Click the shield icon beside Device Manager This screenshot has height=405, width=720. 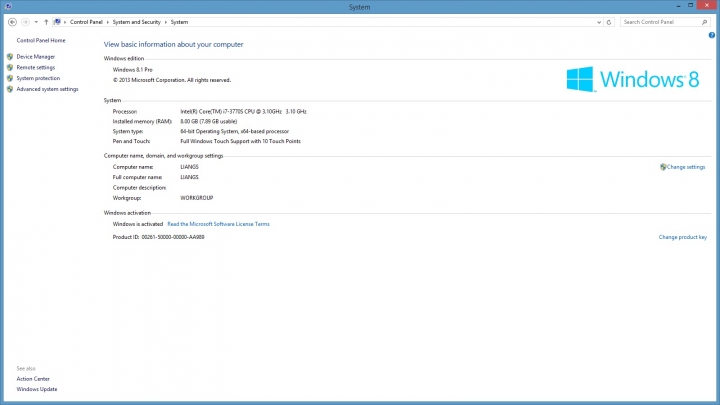[10, 56]
